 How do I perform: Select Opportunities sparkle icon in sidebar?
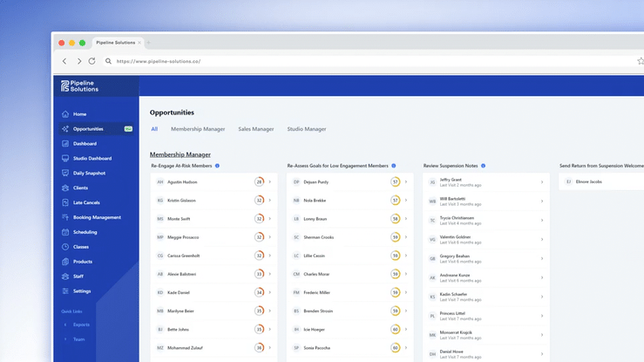pyautogui.click(x=65, y=129)
